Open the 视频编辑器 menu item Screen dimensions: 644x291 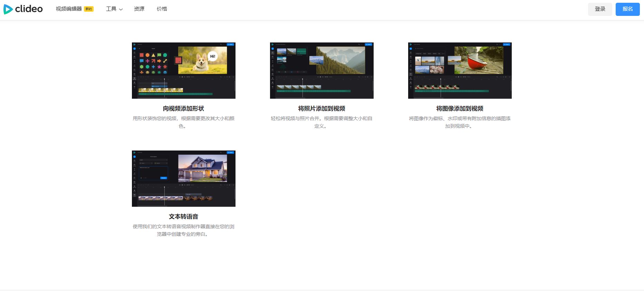[x=69, y=9]
